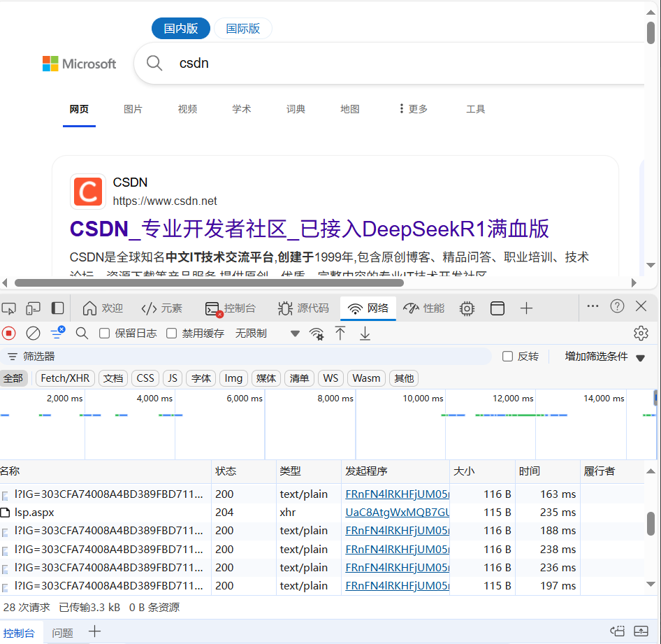
Task: Sort by the 名称 column header
Action: pyautogui.click(x=105, y=471)
